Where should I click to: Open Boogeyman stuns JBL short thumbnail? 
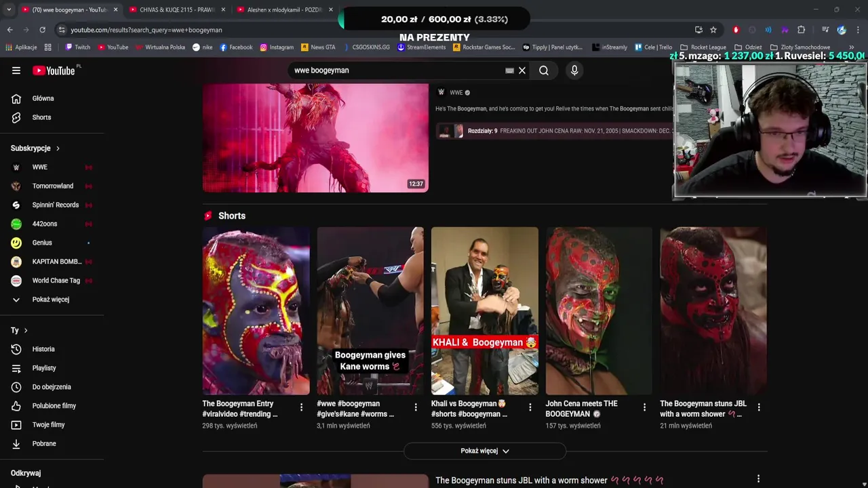(713, 311)
